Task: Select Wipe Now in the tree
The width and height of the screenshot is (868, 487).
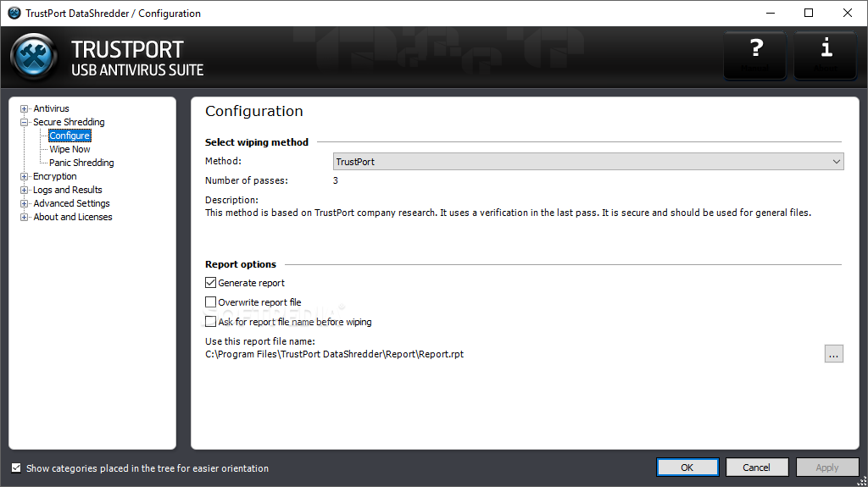Action: (70, 149)
